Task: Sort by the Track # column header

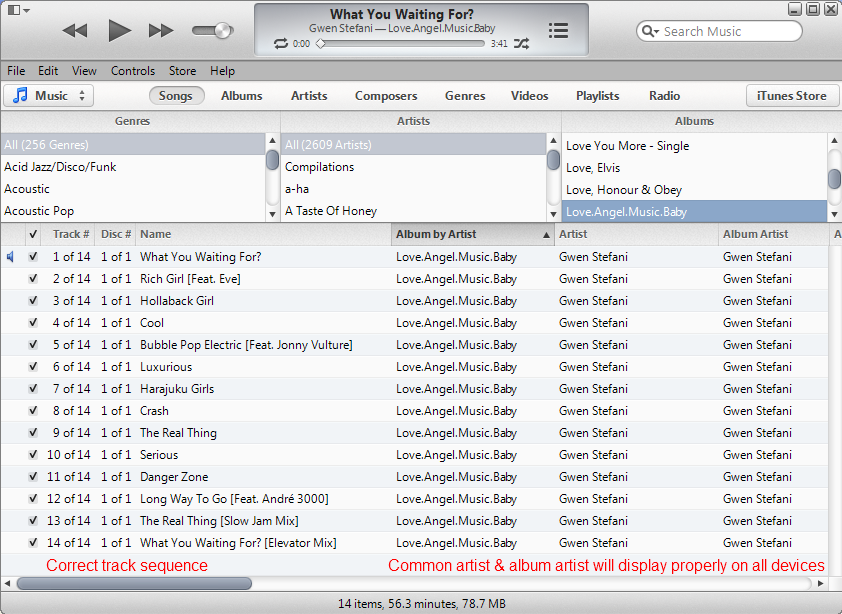Action: pos(68,234)
